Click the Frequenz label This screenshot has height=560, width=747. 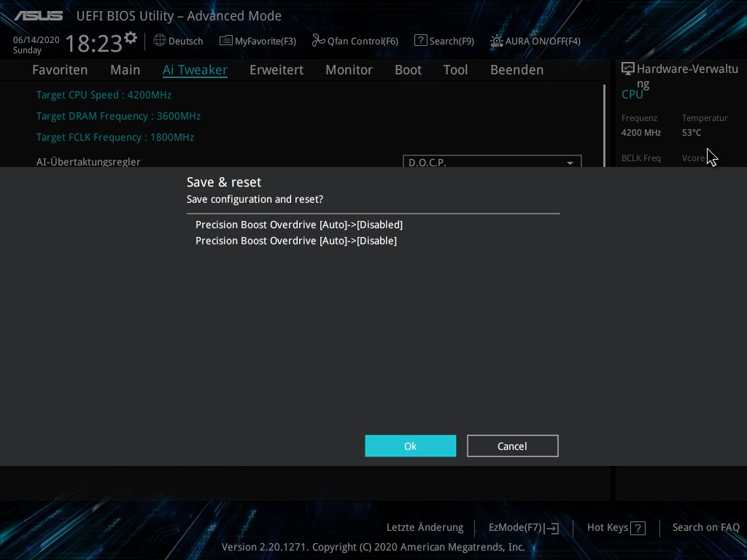(x=639, y=118)
